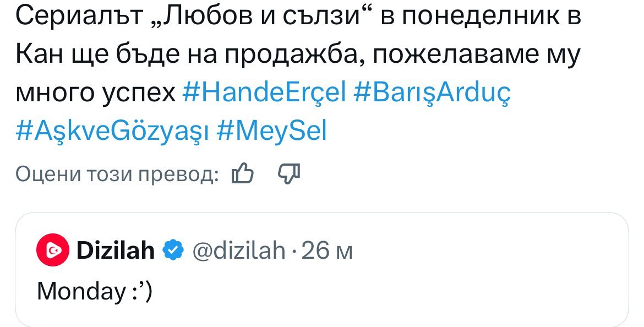This screenshot has height=327, width=644.
Task: Click the "Оцени този превод:" label
Action: (x=117, y=175)
